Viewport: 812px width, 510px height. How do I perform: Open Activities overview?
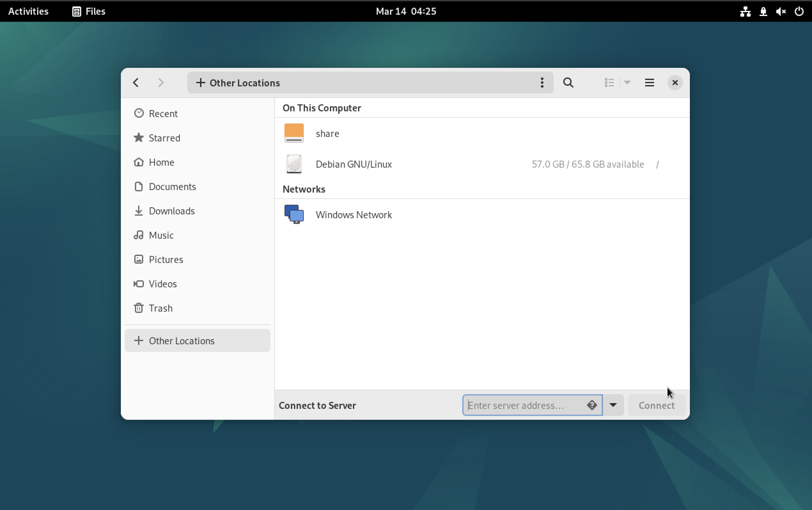coord(28,11)
